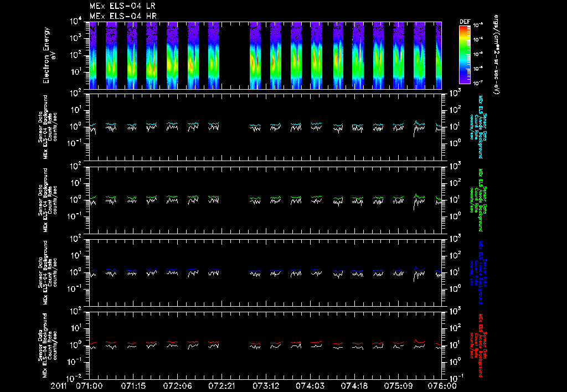Select the cyan right-side axis label

coord(477,127)
